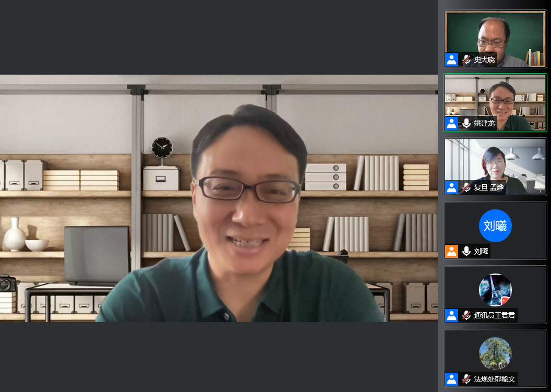Select the 姚建龙 video thumbnail
Image resolution: width=551 pixels, height=392 pixels.
tap(495, 102)
